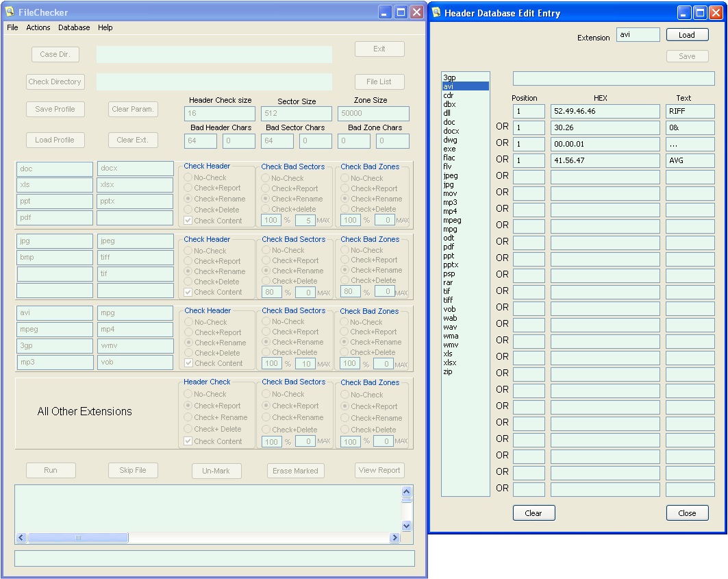Maximize the Header Database Edit Entry window
This screenshot has height=579, width=728.
click(x=700, y=12)
